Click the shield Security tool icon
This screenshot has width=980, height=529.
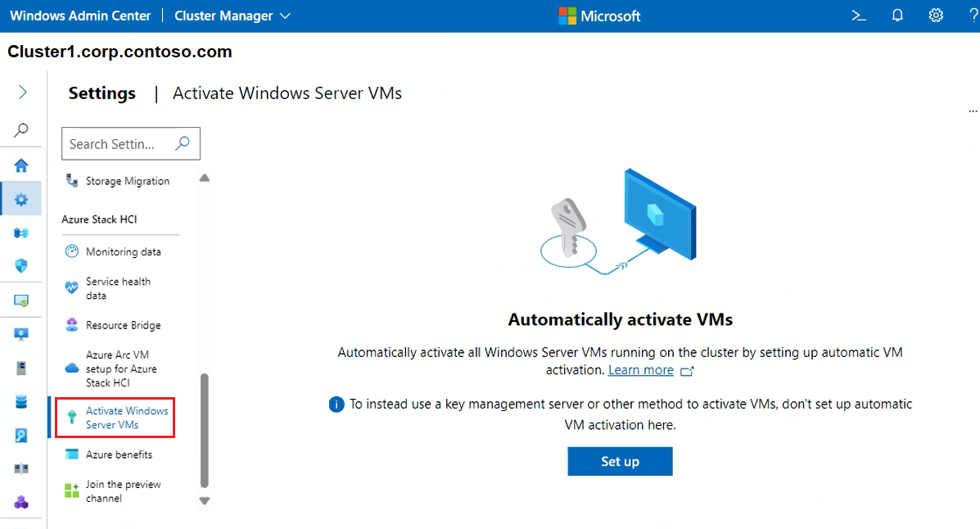tap(21, 265)
